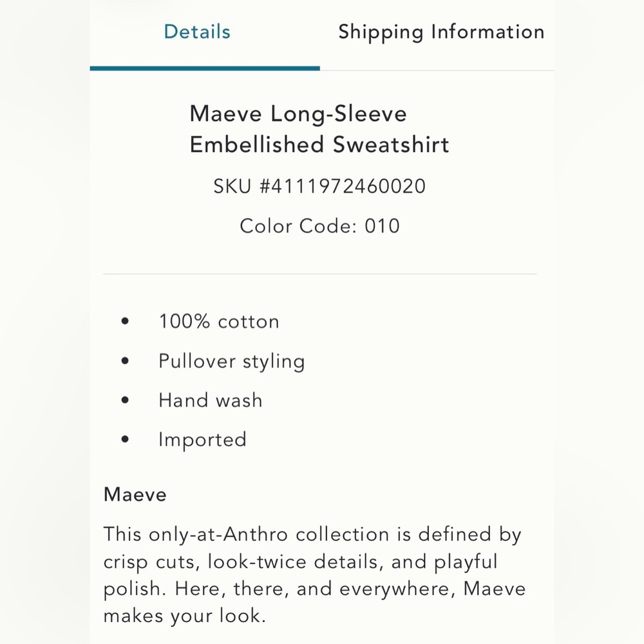This screenshot has width=644, height=644.
Task: Click the Imported bullet item
Action: tap(202, 440)
